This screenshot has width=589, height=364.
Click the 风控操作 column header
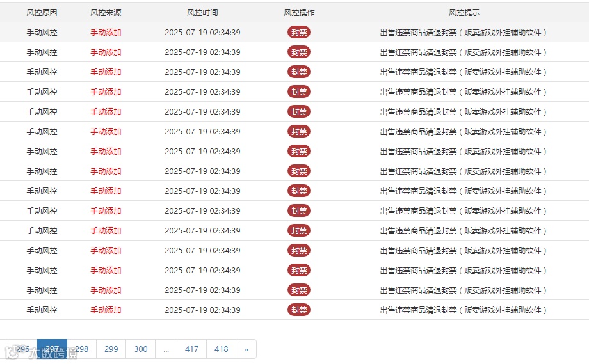pos(299,12)
